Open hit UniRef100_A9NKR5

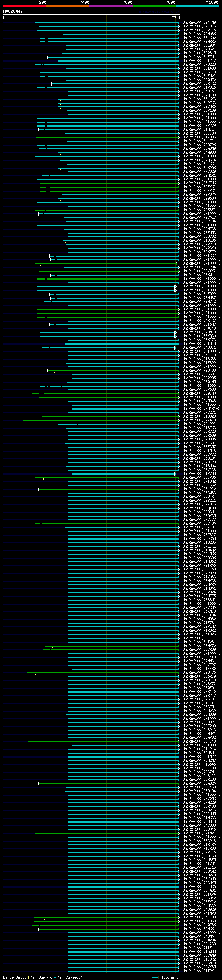click(x=199, y=41)
